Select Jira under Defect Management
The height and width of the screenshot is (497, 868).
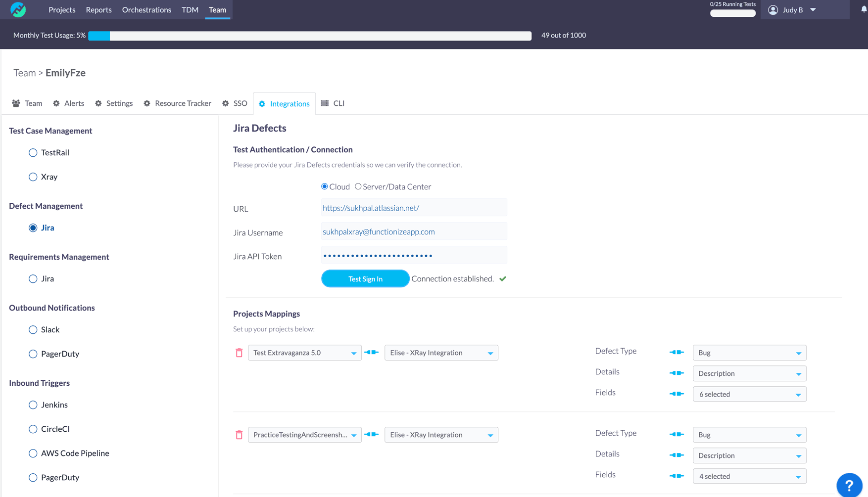[x=33, y=228]
